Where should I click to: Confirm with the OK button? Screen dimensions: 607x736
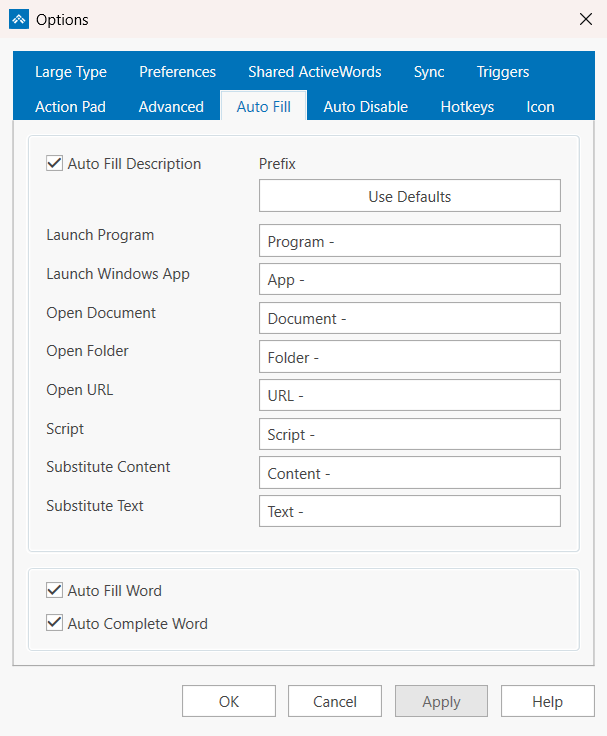(x=229, y=701)
